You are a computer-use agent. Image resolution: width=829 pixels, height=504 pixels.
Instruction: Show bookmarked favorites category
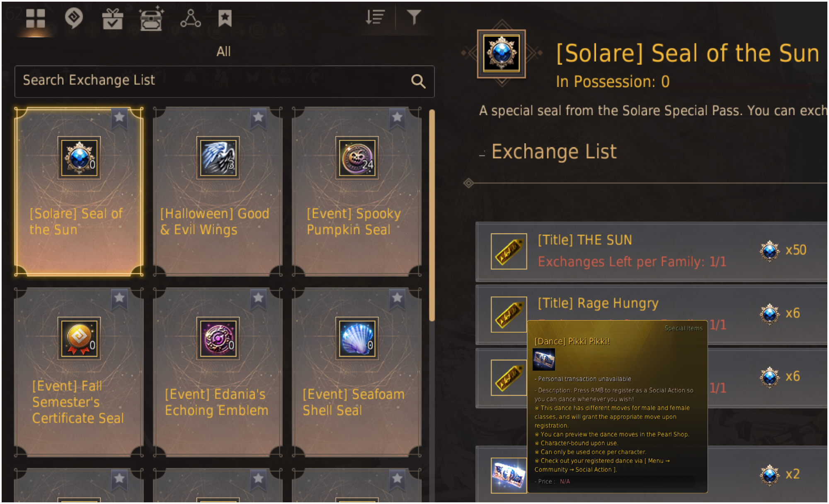pyautogui.click(x=225, y=18)
